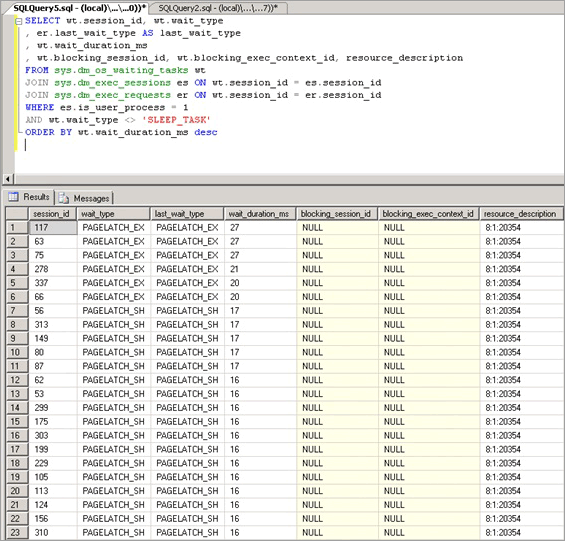Click the wait_duration_ms column header
Screen dimensions: 565x541
pyautogui.click(x=260, y=214)
